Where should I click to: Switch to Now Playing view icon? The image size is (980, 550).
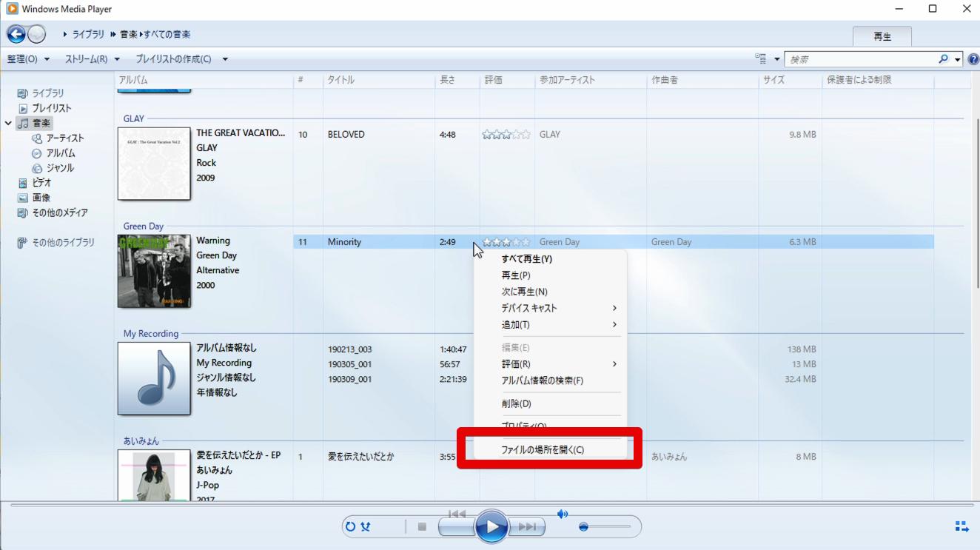tap(961, 527)
